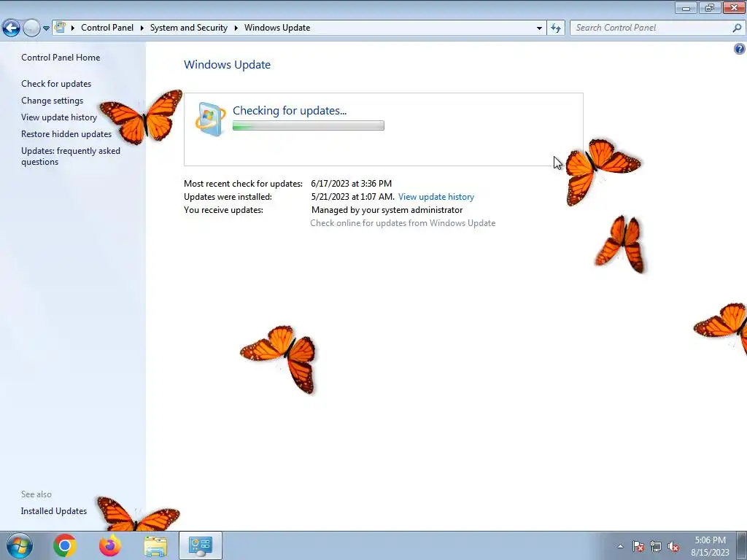Image resolution: width=747 pixels, height=560 pixels.
Task: Open View update history in sidebar
Action: pos(59,117)
